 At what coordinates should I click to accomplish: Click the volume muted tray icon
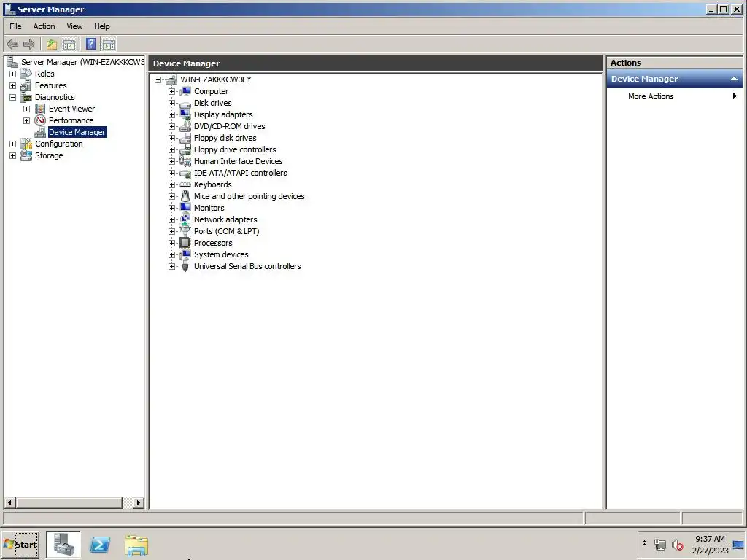[x=678, y=545]
